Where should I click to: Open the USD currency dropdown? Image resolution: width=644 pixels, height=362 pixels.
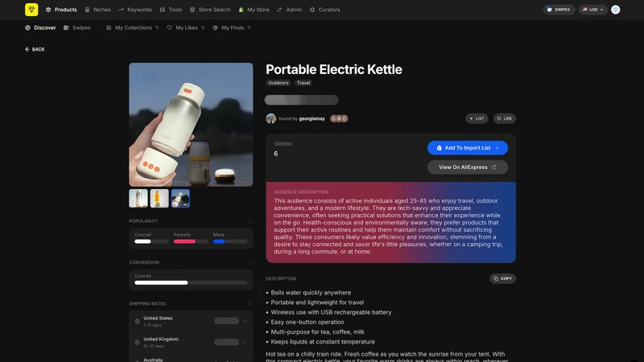(592, 10)
